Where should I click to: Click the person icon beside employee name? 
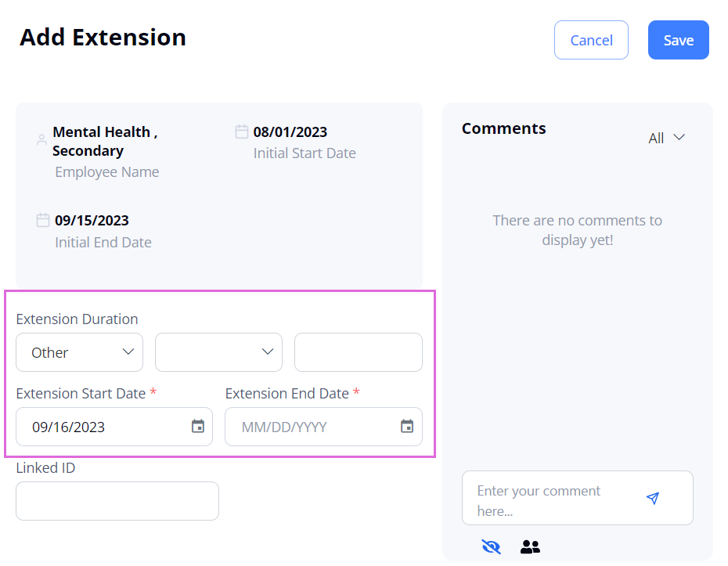pos(41,141)
